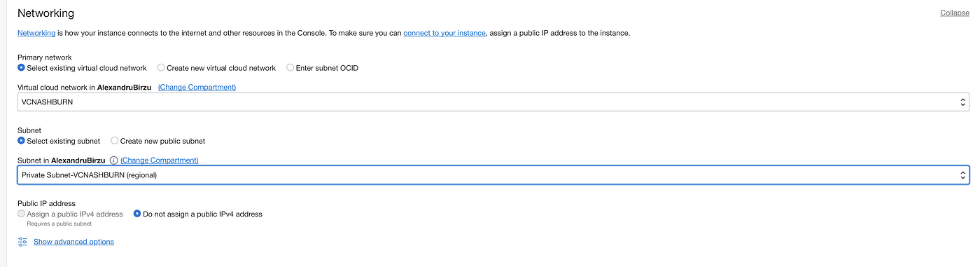Show advanced options link
The image size is (980, 267).
tap(73, 242)
